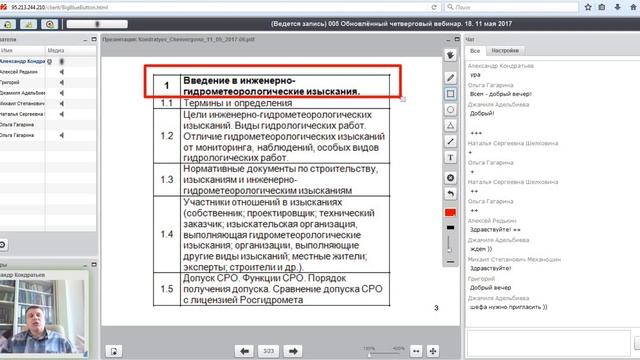Fit the slide to page
This screenshot has width=640, height=360.
[x=433, y=351]
